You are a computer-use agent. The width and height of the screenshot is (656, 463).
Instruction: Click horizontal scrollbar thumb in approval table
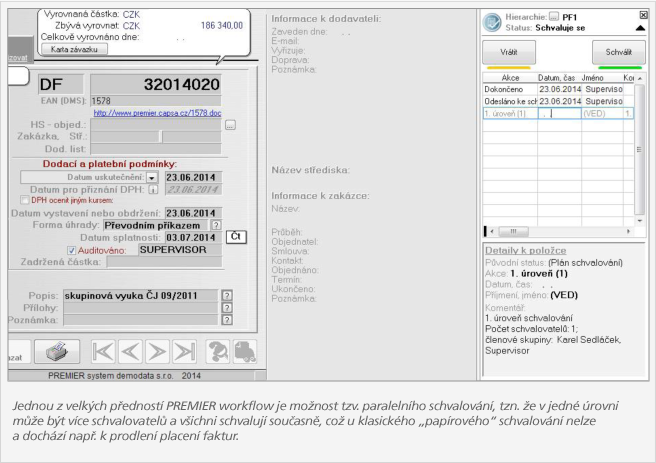click(513, 231)
